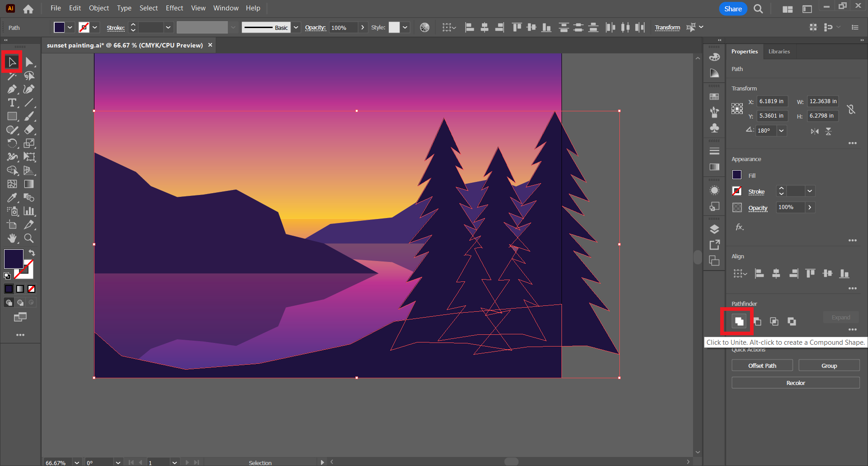Pick the Lasso tool
Image resolution: width=868 pixels, height=466 pixels.
[x=29, y=76]
